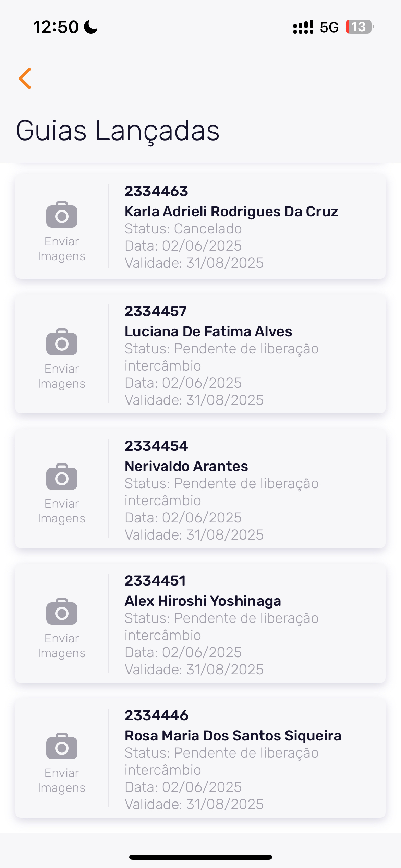Select Luciana De Fatima Alves entry
Screen dimensions: 401x868
(x=208, y=331)
